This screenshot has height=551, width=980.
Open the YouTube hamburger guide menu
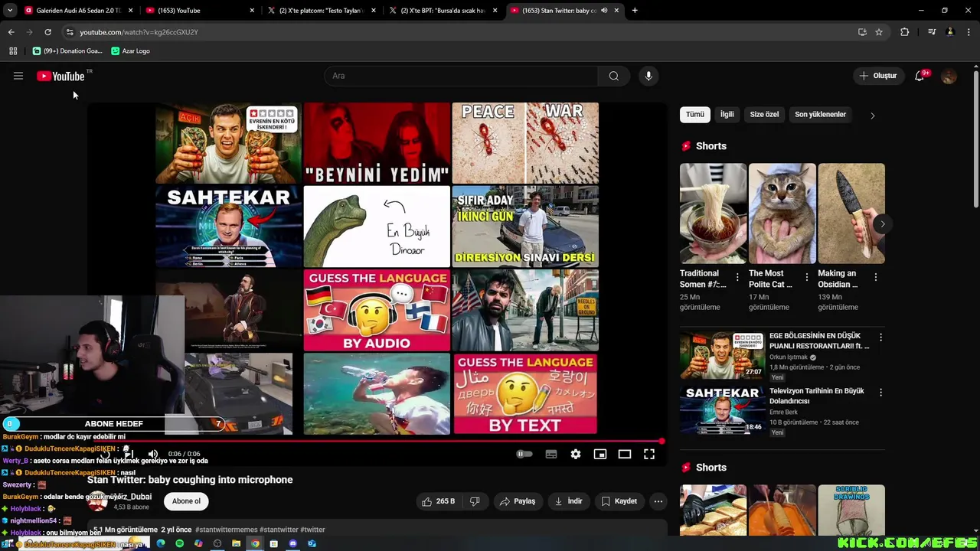pos(18,76)
